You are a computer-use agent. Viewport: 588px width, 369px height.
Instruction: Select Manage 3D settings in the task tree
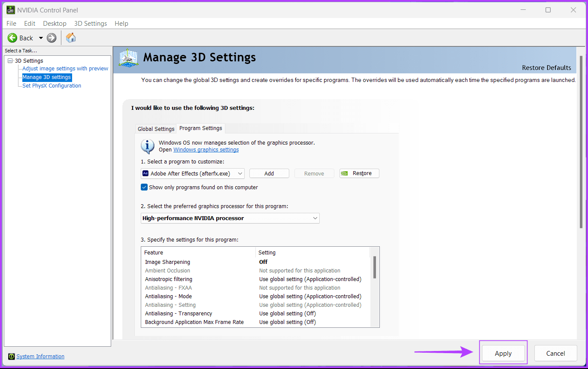pos(47,77)
